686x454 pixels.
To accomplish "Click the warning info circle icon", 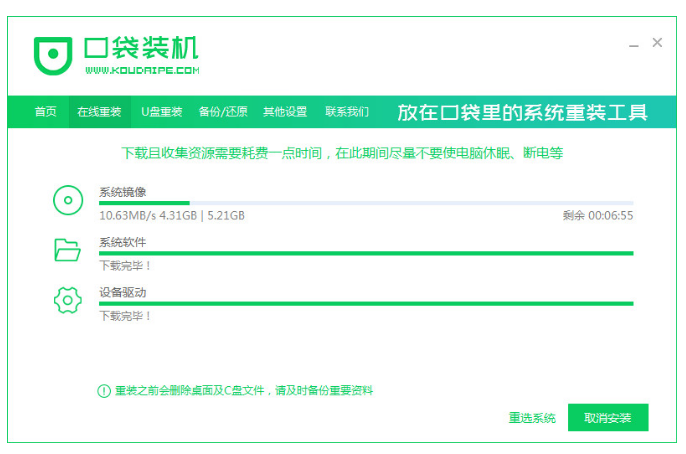I will coord(104,391).
